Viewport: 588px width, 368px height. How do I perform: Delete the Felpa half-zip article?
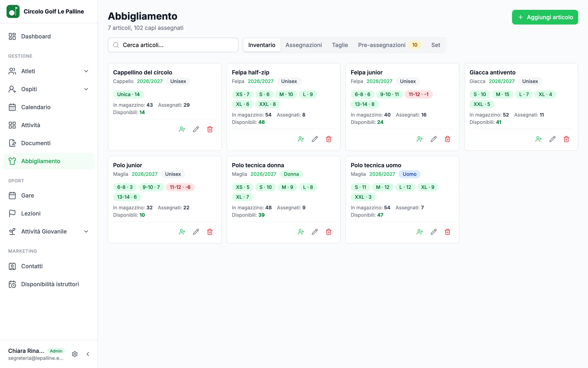[329, 139]
